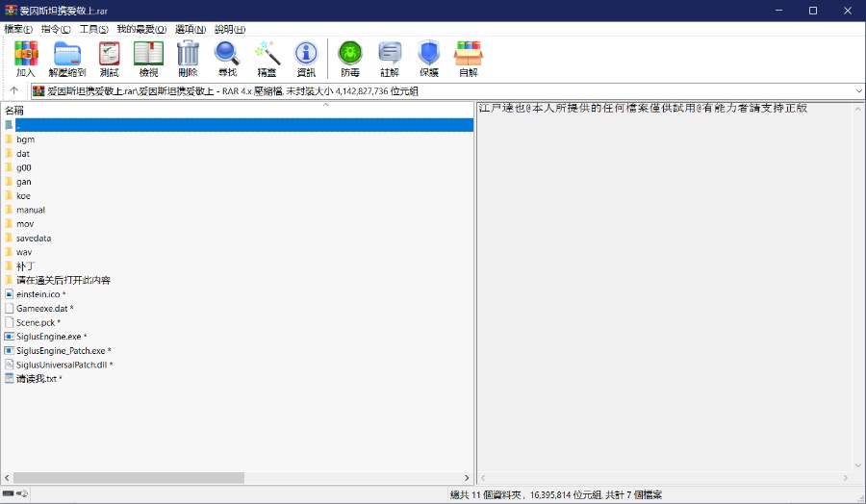Click the file list scroll-left arrow
866x504 pixels.
point(7,477)
